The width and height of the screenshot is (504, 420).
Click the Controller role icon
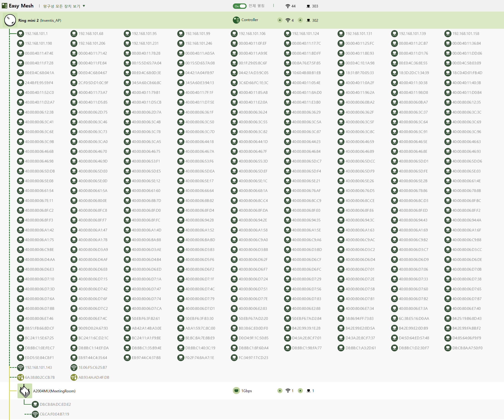tap(236, 20)
